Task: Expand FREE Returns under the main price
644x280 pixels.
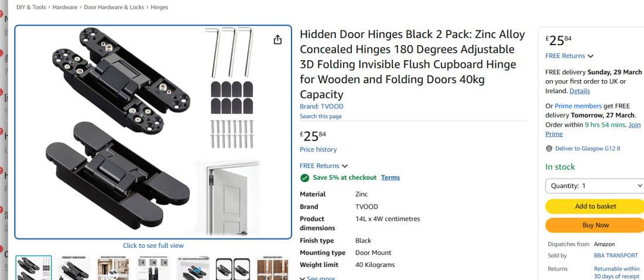Action: pyautogui.click(x=324, y=166)
